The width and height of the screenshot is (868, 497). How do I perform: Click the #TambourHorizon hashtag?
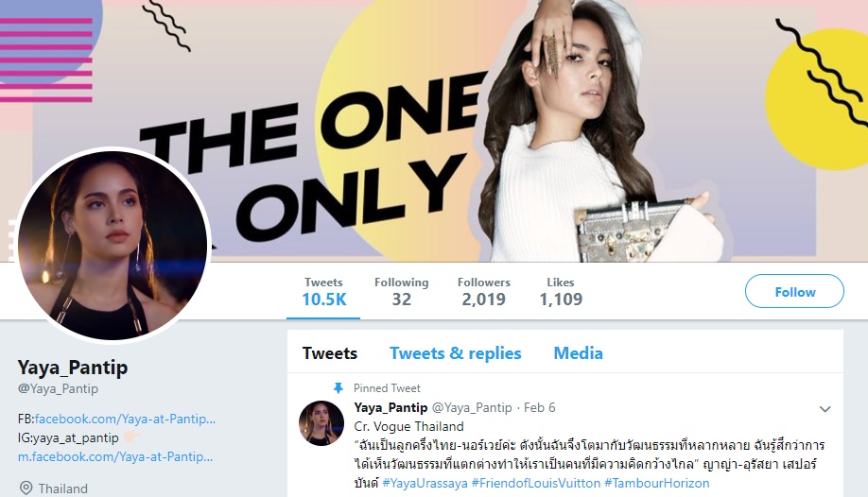pyautogui.click(x=656, y=483)
